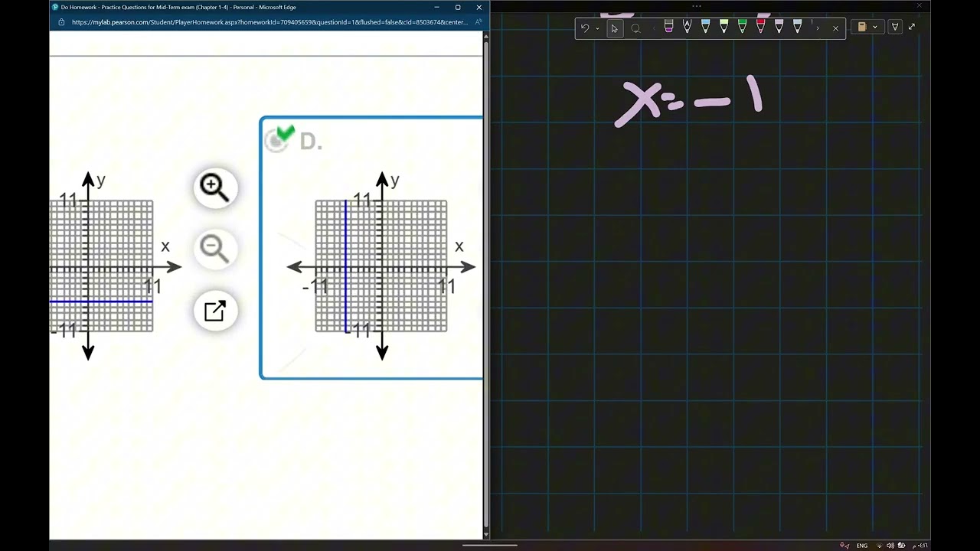Click the Pearson URL in the address bar
Screen dimensions: 980x551
[269, 22]
